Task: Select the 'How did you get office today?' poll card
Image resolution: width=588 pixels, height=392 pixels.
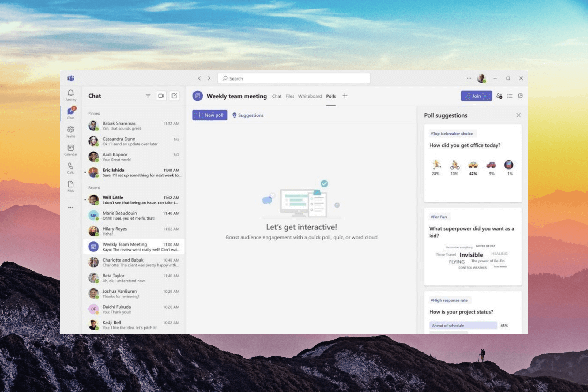Action: coord(473,163)
